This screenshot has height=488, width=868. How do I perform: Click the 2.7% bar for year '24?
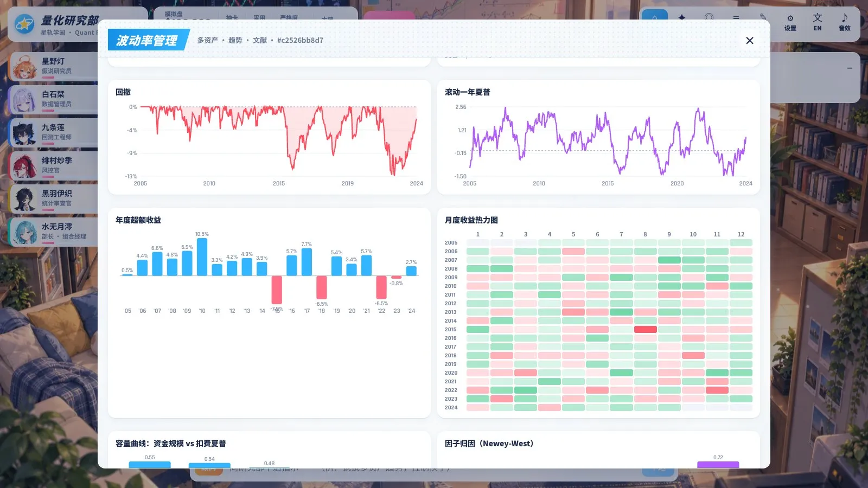pyautogui.click(x=411, y=271)
